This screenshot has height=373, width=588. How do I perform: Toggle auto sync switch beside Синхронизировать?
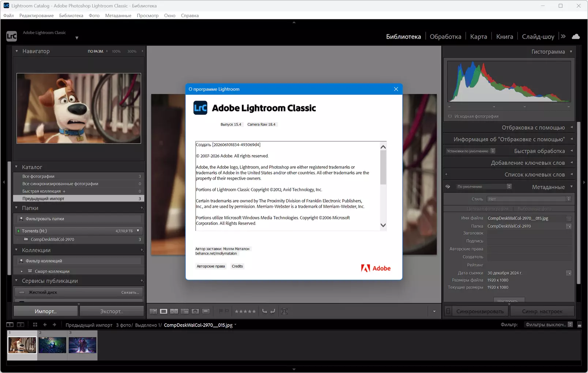pyautogui.click(x=448, y=311)
